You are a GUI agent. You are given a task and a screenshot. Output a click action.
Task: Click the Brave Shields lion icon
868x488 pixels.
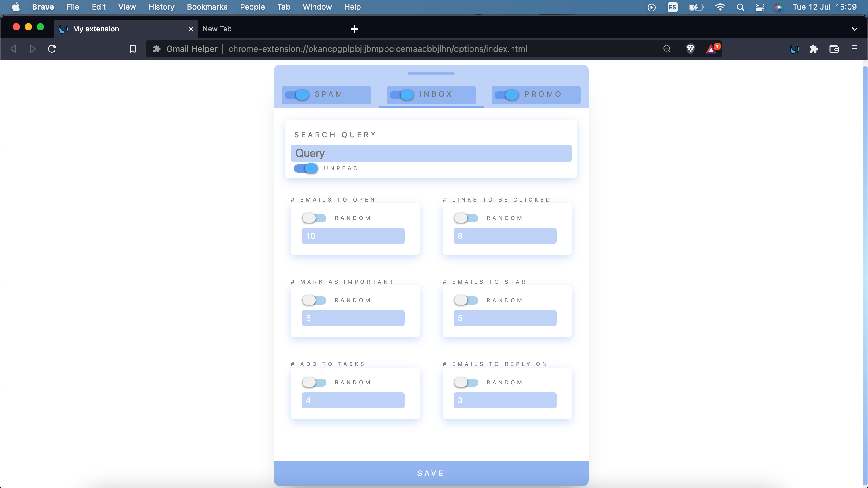point(690,49)
